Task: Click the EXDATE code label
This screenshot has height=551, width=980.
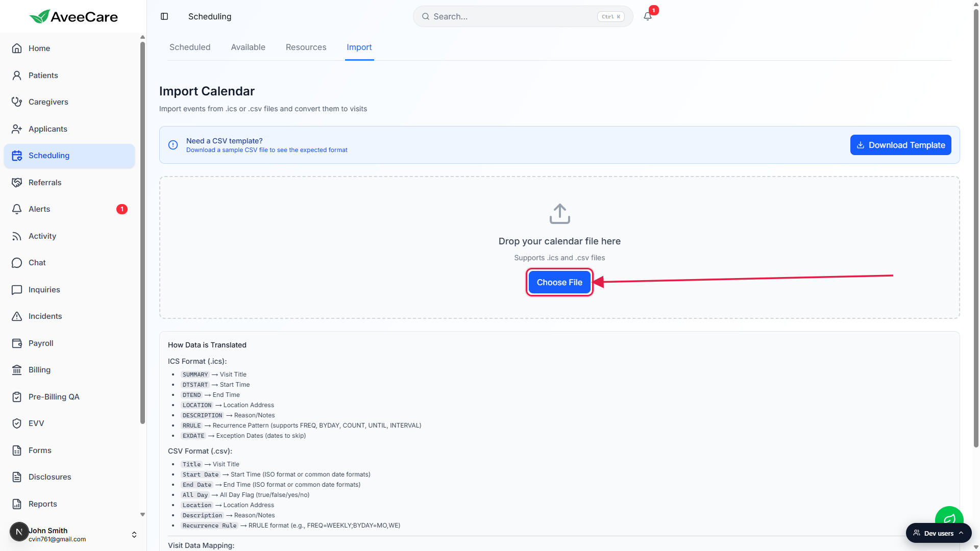Action: coord(193,436)
